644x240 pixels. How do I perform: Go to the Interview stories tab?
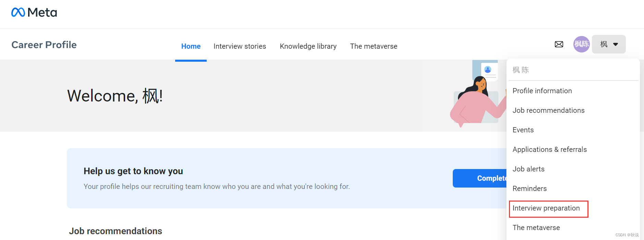(x=240, y=46)
